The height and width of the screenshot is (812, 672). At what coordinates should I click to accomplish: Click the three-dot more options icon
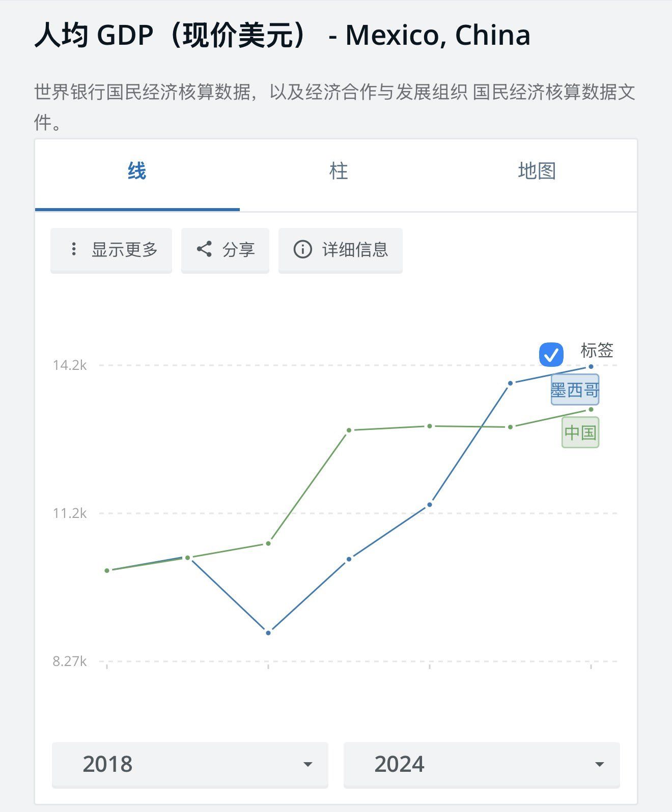tap(74, 249)
